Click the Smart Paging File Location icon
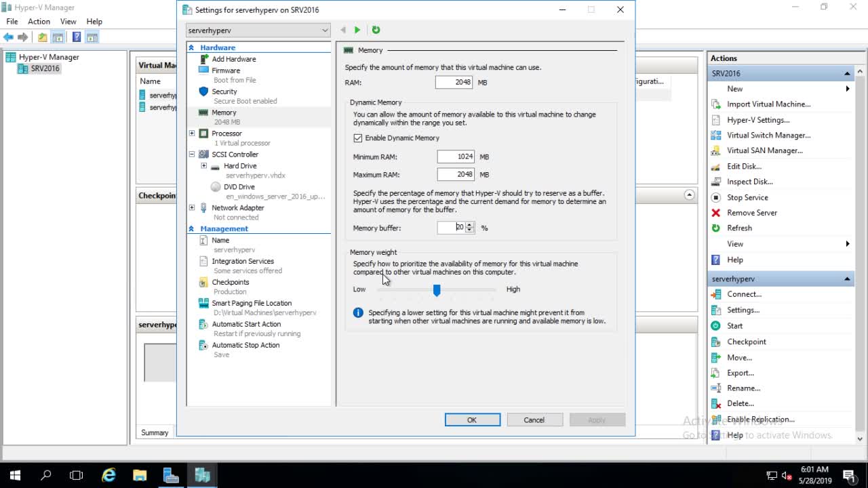 tap(203, 303)
